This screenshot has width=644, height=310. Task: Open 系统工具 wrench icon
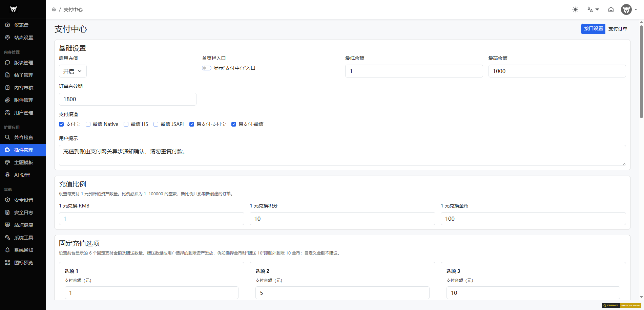tap(7, 238)
